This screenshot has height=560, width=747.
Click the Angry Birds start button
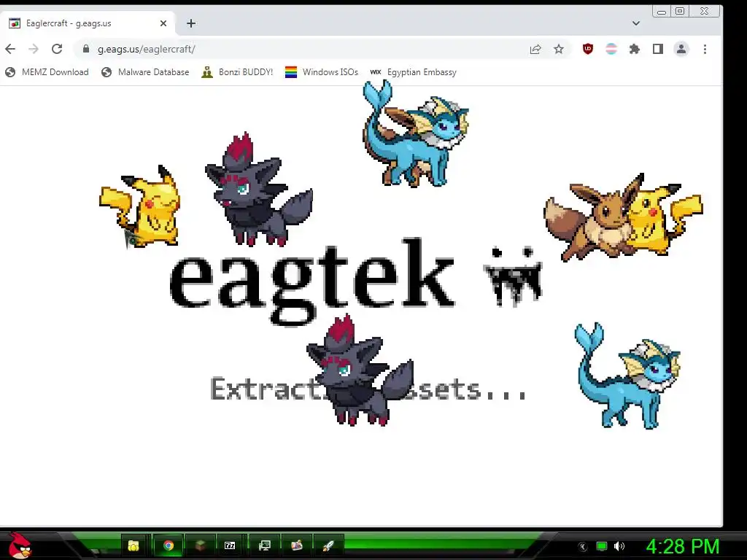pyautogui.click(x=20, y=545)
